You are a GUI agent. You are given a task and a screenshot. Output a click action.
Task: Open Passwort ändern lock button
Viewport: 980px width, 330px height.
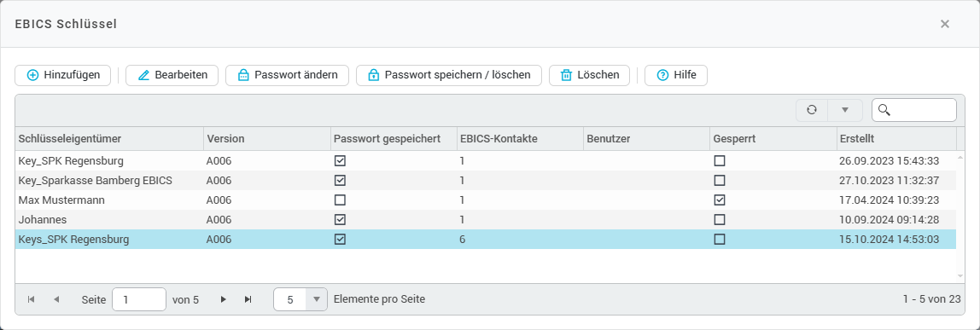point(288,75)
